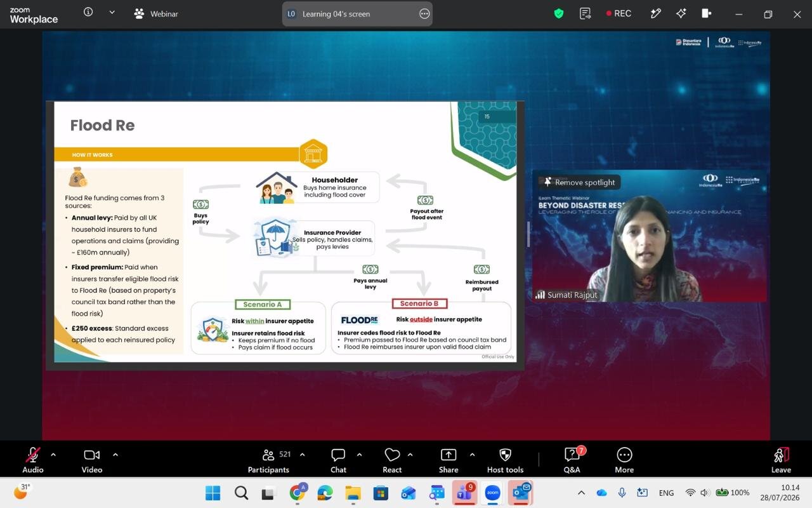Open the Participants panel

click(268, 460)
